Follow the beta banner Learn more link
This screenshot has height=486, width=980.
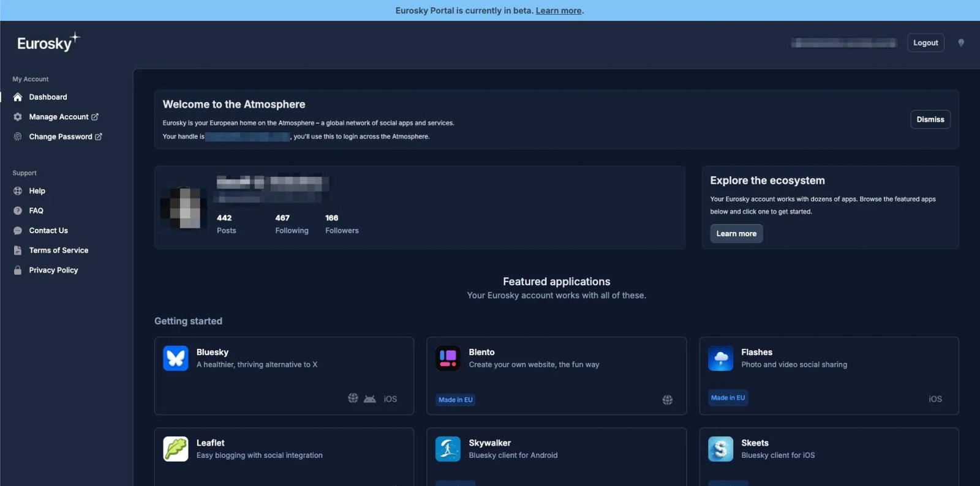[x=559, y=10]
